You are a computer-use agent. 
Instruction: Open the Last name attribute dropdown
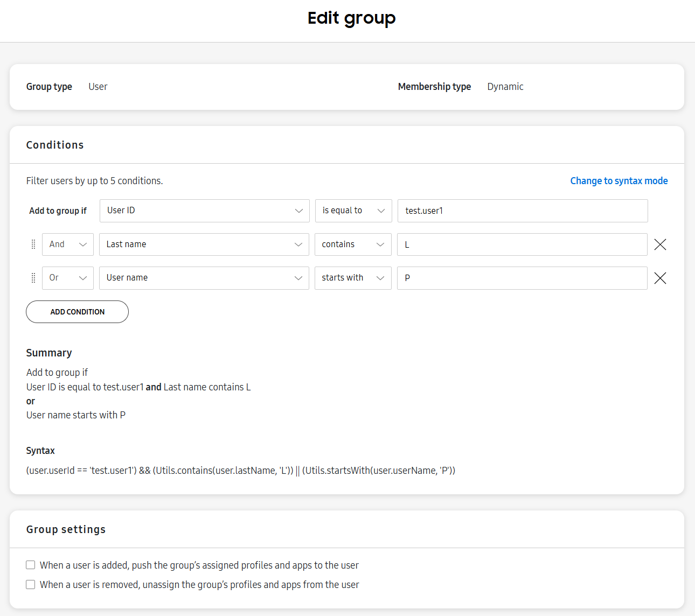point(204,244)
